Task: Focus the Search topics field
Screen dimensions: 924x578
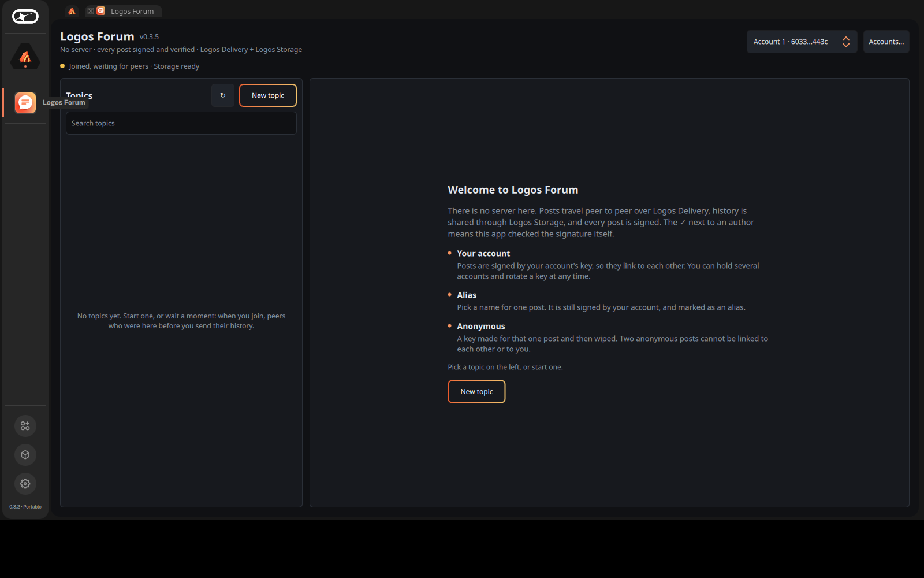Action: [181, 123]
